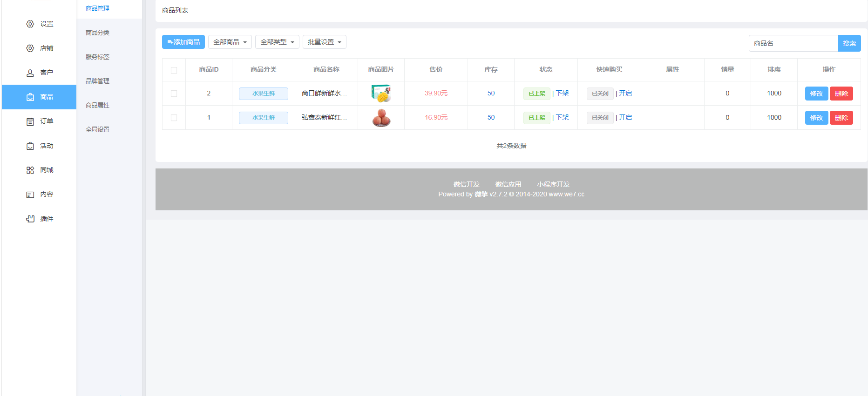
Task: Click 已关闭 tag for product ID 1
Action: click(x=600, y=118)
